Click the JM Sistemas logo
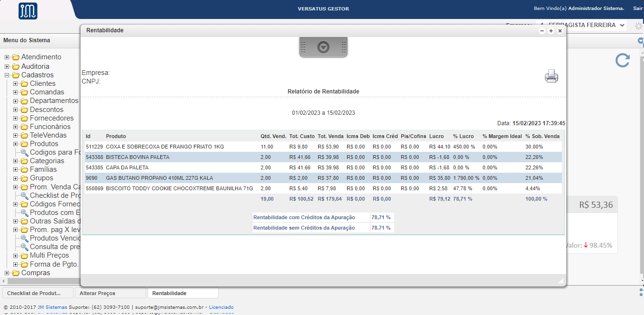 click(28, 10)
